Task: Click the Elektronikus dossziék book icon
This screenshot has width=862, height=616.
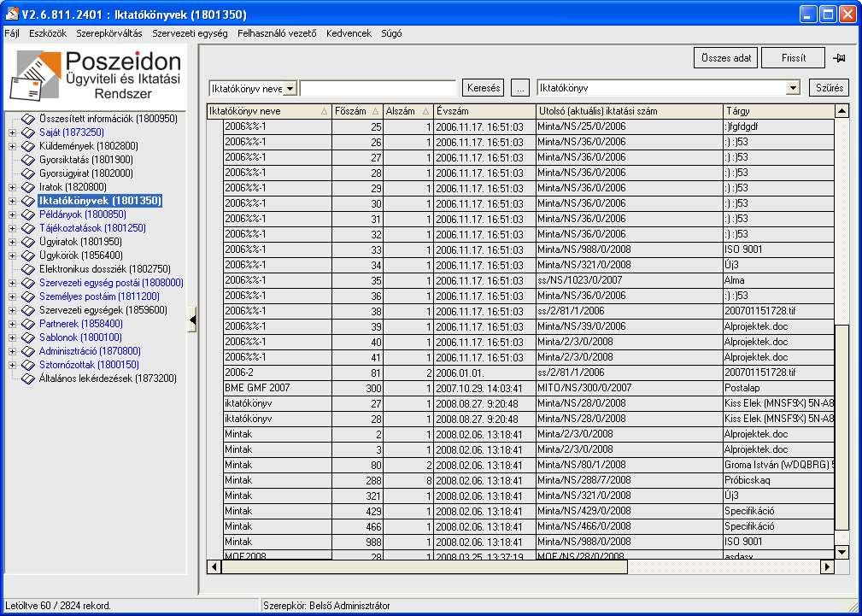Action: click(x=28, y=269)
